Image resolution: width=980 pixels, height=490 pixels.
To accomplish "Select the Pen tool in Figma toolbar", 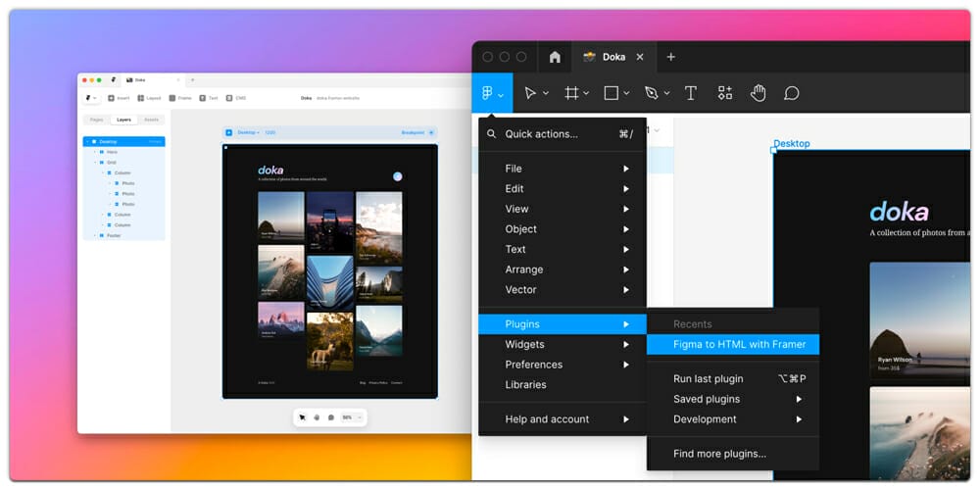I will click(652, 93).
